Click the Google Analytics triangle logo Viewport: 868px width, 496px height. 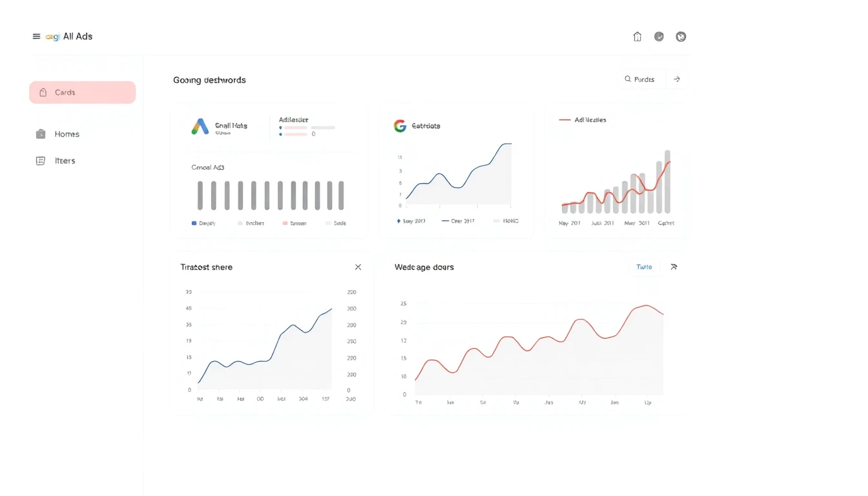(x=199, y=126)
